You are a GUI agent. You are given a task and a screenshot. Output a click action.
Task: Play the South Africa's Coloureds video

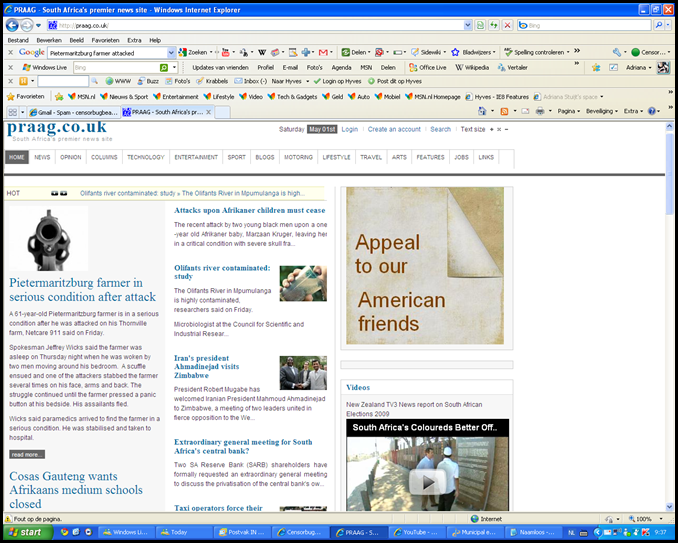pos(427,482)
